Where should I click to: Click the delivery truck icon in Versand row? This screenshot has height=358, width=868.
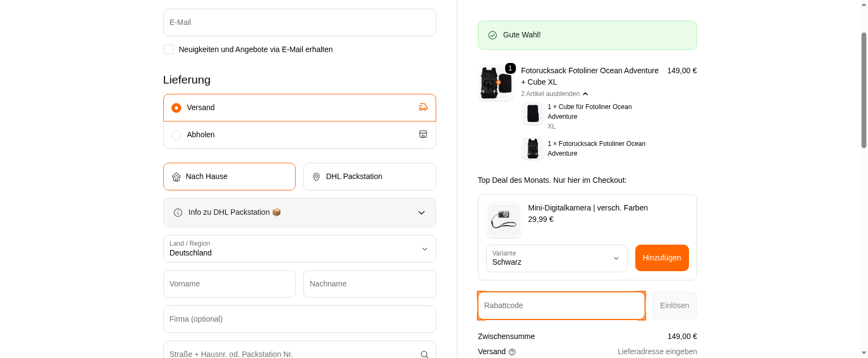423,107
